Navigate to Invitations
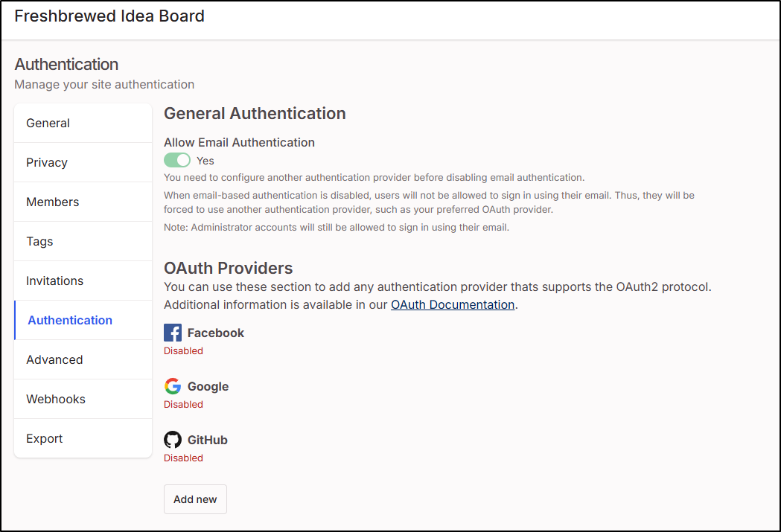This screenshot has height=532, width=781. coord(83,281)
